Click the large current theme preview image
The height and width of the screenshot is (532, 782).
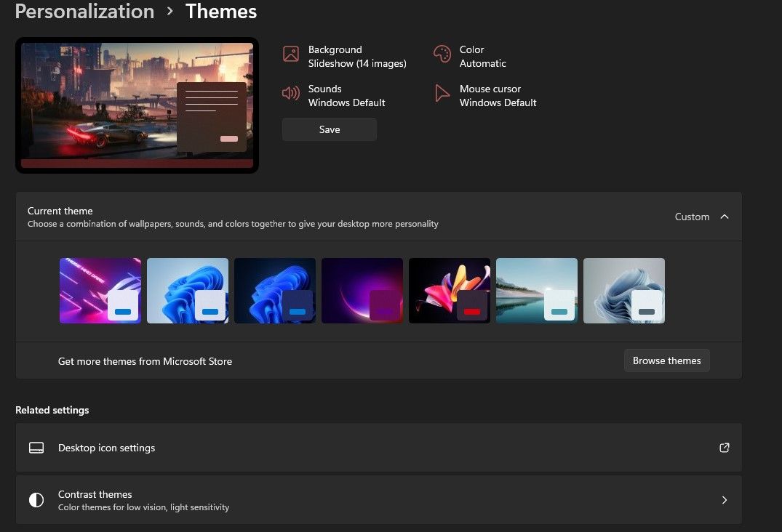pos(136,105)
